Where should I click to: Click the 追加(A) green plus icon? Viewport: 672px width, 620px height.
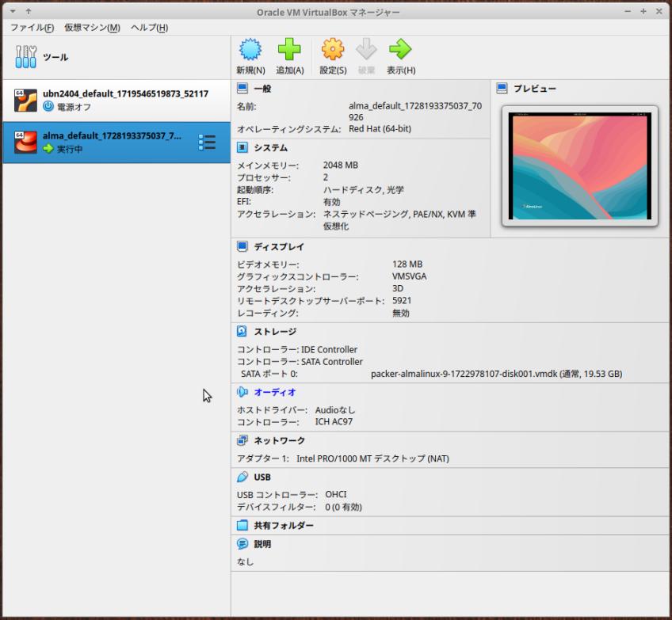(289, 49)
